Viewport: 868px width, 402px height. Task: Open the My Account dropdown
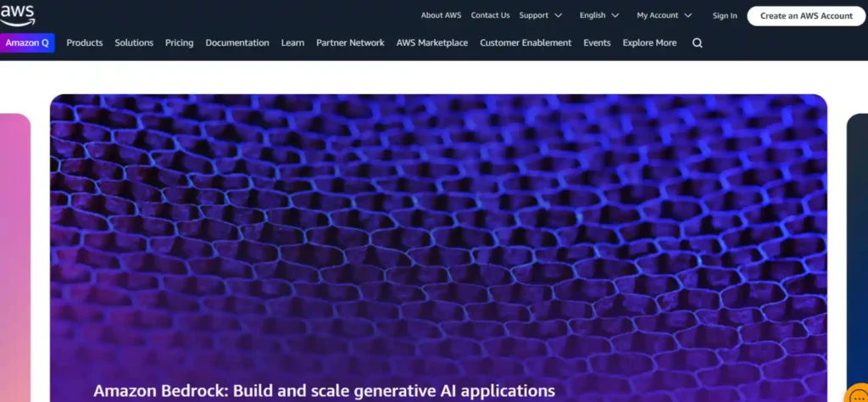[x=664, y=15]
